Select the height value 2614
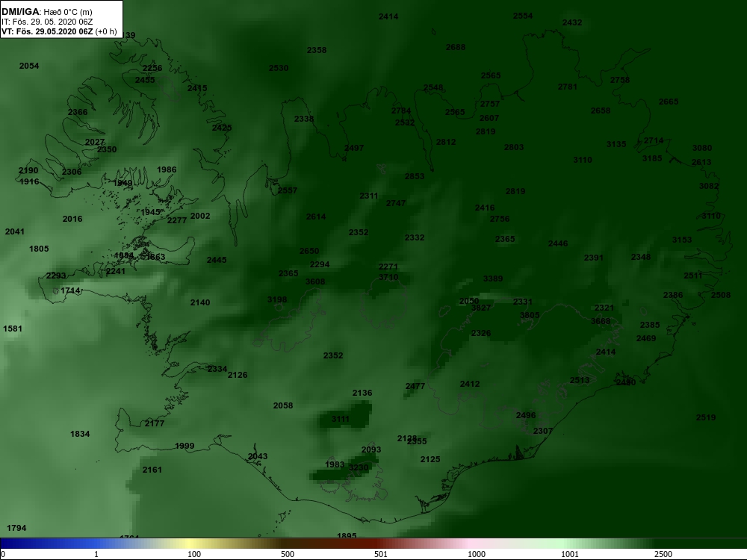Viewport: 747px width, 560px height. 316,217
